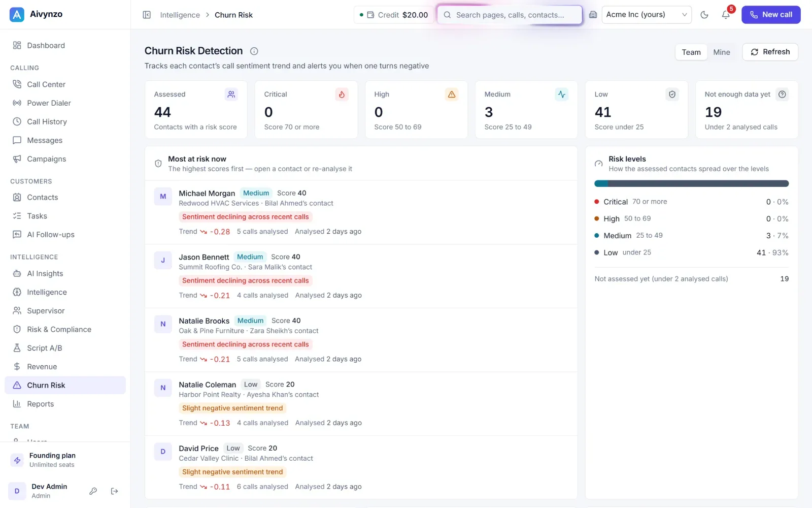
Task: Click the Founding plan lightning icon
Action: pos(17,460)
